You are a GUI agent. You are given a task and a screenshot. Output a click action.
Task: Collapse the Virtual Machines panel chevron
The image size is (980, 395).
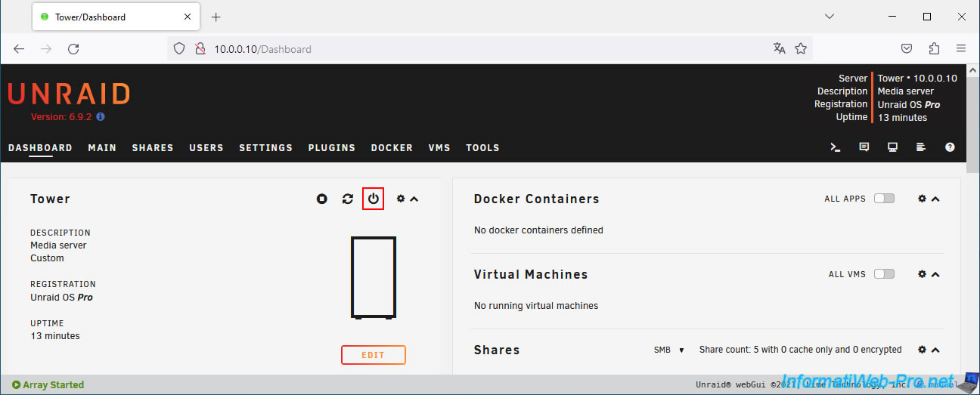935,274
